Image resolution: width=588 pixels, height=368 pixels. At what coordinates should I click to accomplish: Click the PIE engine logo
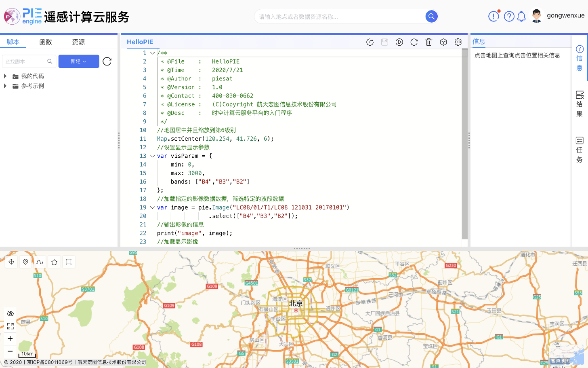(23, 16)
